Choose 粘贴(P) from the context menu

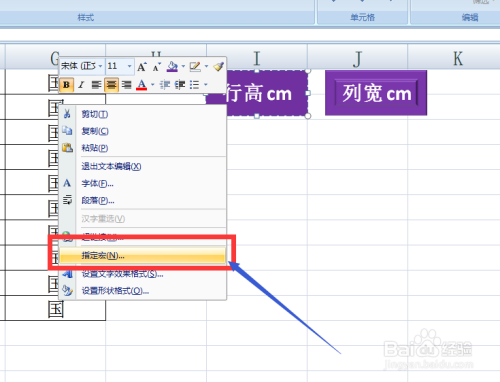pos(143,148)
